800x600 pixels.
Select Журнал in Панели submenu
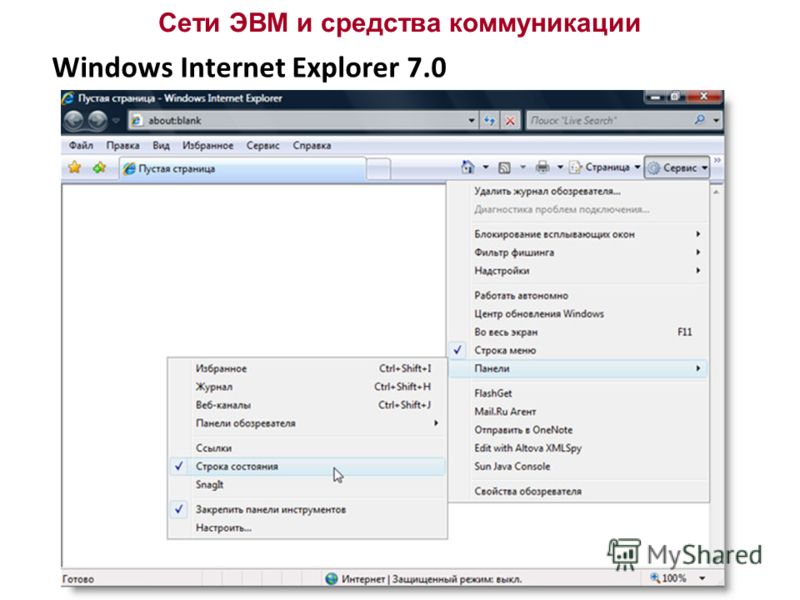point(308,387)
